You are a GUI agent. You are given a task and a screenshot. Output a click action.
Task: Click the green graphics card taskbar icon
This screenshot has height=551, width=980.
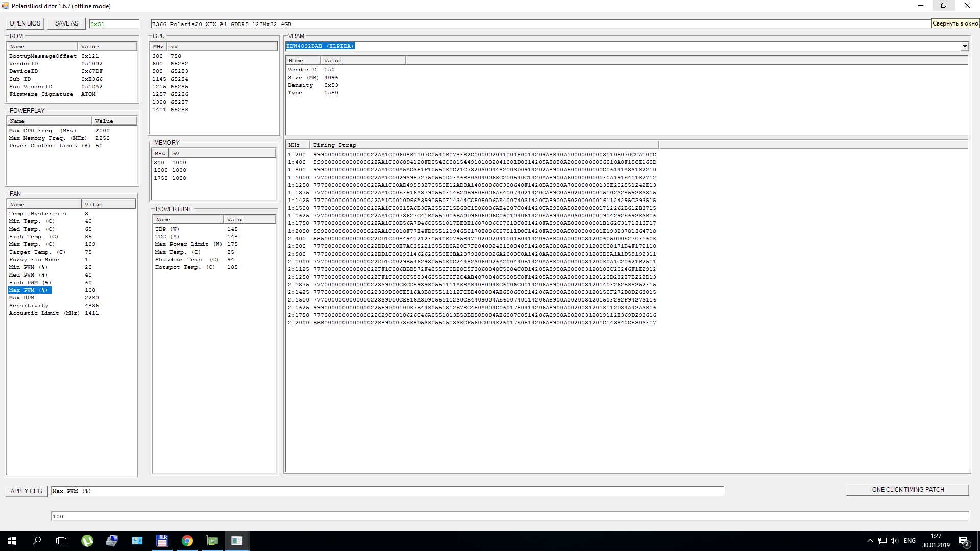(x=212, y=541)
